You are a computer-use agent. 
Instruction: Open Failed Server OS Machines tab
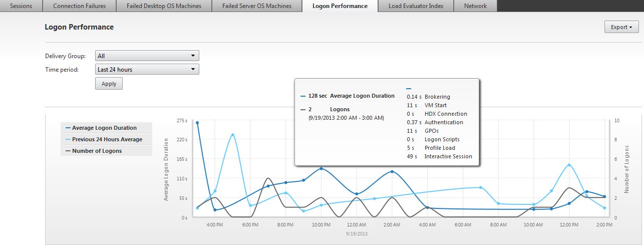257,6
